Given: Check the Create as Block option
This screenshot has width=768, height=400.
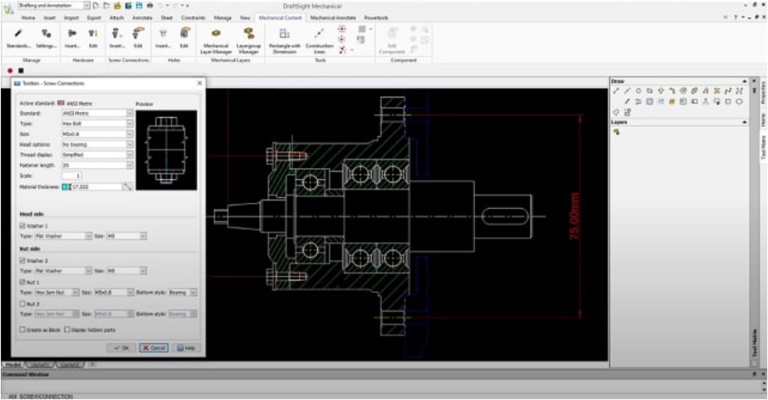Looking at the screenshot, I should pos(23,329).
